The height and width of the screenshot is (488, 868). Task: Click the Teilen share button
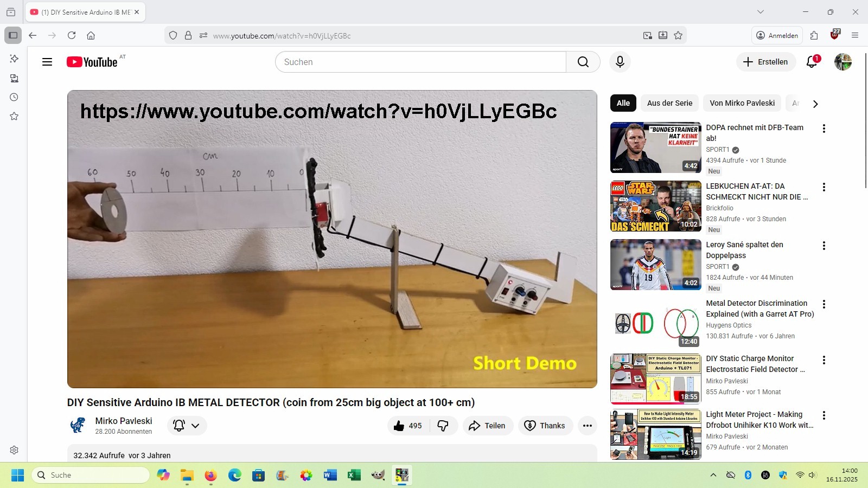(x=487, y=426)
